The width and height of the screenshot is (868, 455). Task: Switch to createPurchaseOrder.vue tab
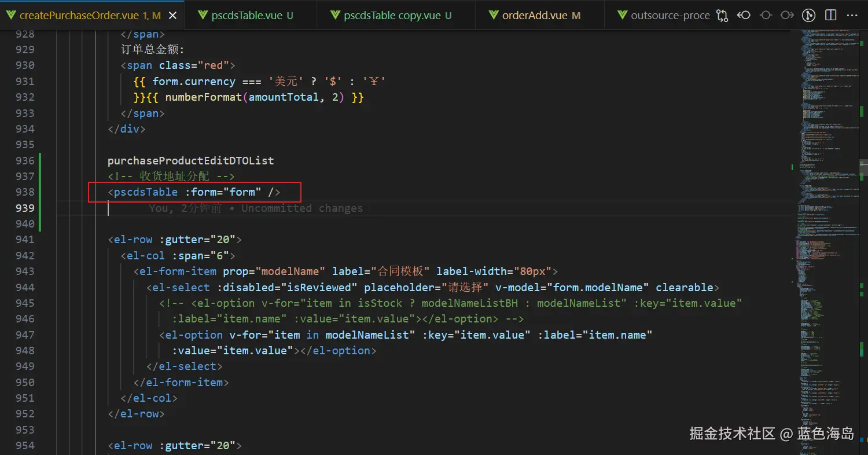tap(92, 16)
